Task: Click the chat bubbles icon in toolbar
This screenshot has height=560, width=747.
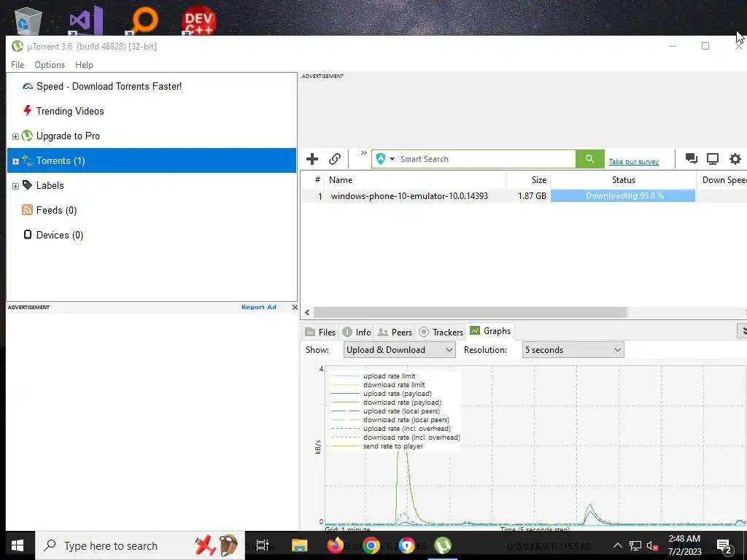Action: 692,158
